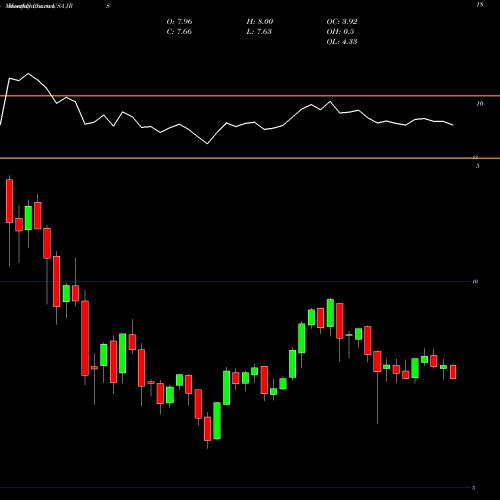Click the 5 label on the bottom blue line
The height and width of the screenshot is (500, 500).
point(473,488)
